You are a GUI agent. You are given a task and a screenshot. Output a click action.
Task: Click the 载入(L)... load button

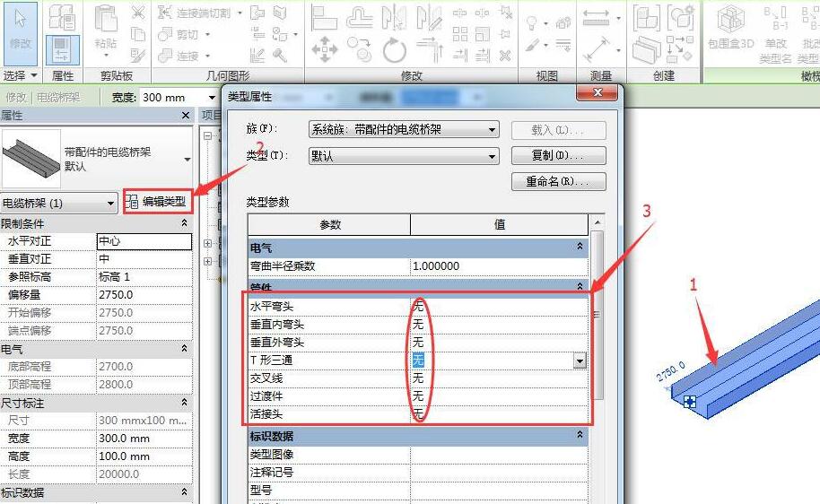coord(559,130)
